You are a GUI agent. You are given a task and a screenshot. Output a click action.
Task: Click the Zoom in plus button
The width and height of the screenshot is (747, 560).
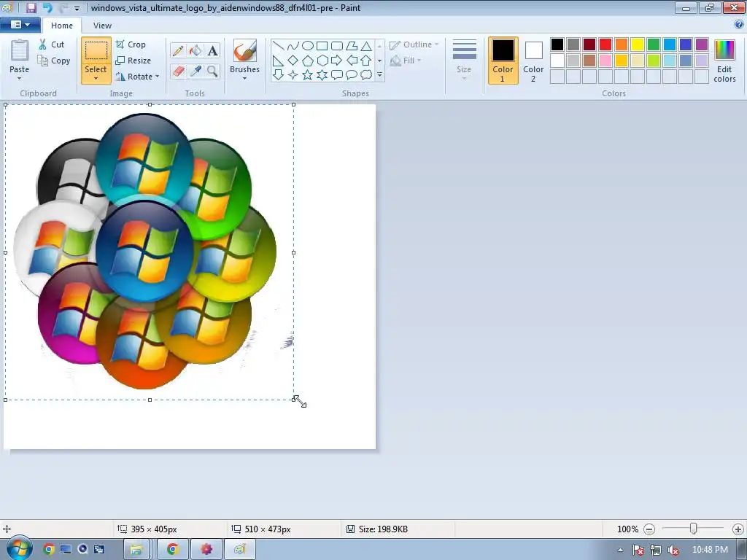click(738, 529)
